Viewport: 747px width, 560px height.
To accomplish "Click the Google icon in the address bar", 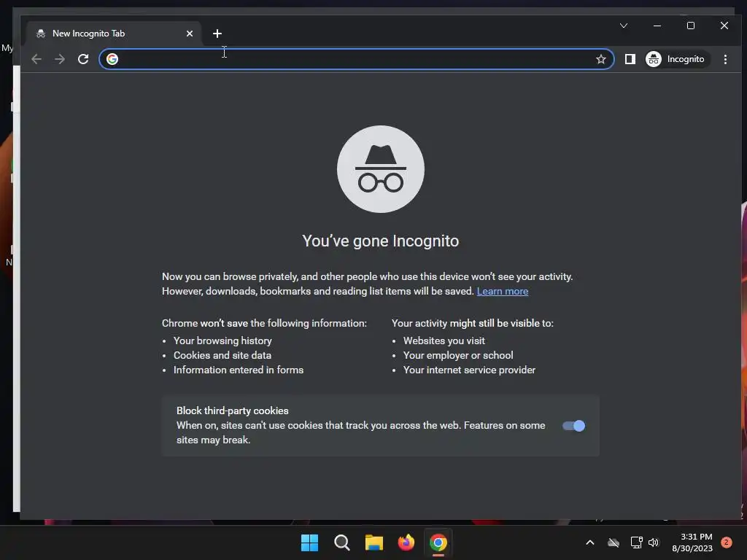I will pyautogui.click(x=112, y=59).
